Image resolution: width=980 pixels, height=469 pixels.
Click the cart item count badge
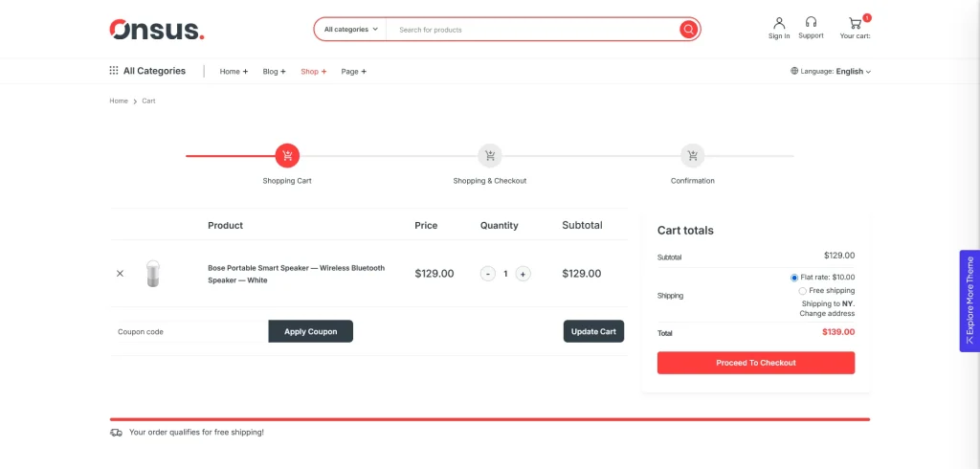[867, 17]
